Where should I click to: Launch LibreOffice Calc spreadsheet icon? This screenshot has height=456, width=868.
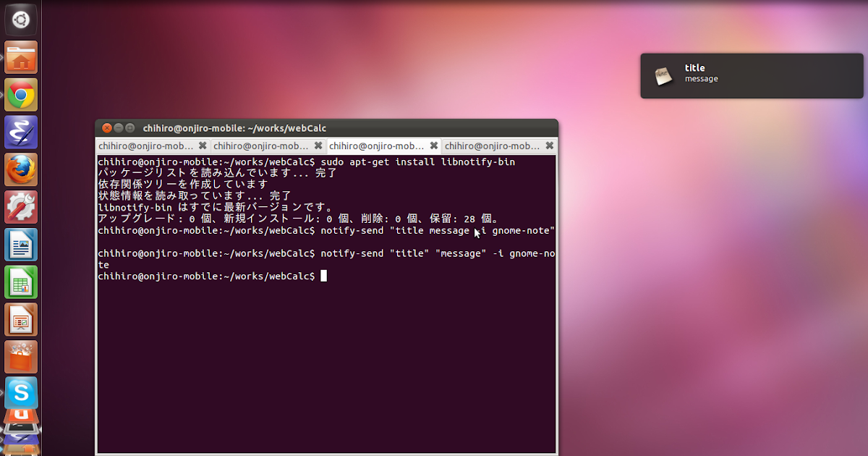pos(20,283)
